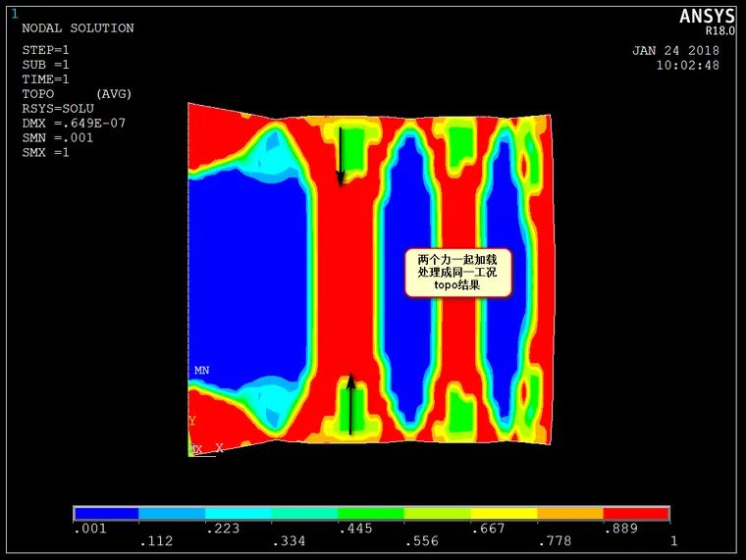This screenshot has height=560, width=746.
Task: Click the TIME=1 text
Action: tap(46, 79)
